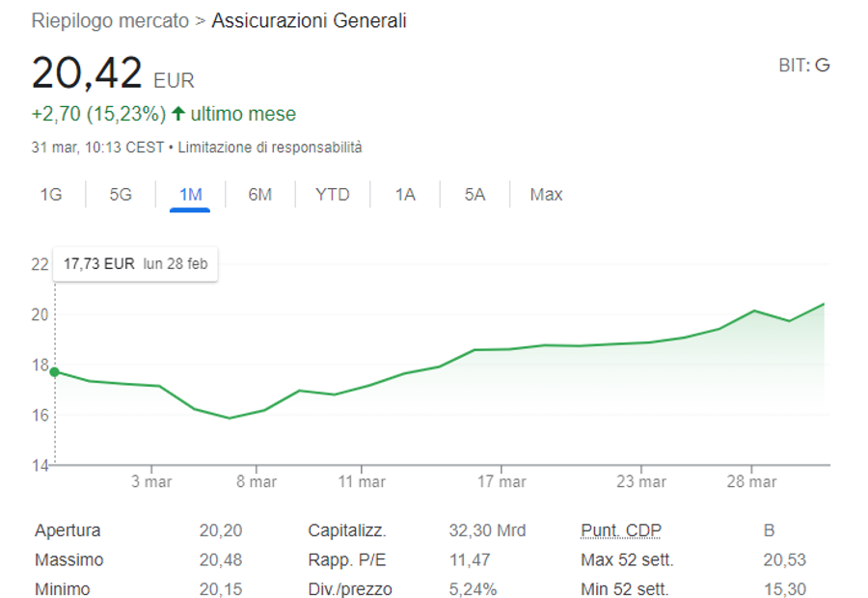
Task: Click the 3 mar axis label
Action: pos(151,481)
